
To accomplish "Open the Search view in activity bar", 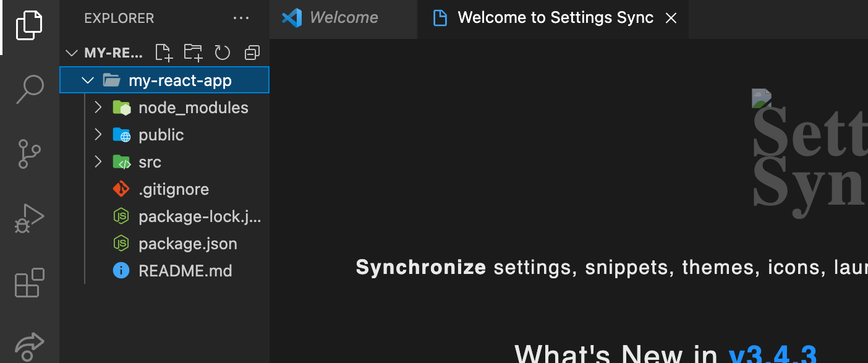I will pos(29,90).
